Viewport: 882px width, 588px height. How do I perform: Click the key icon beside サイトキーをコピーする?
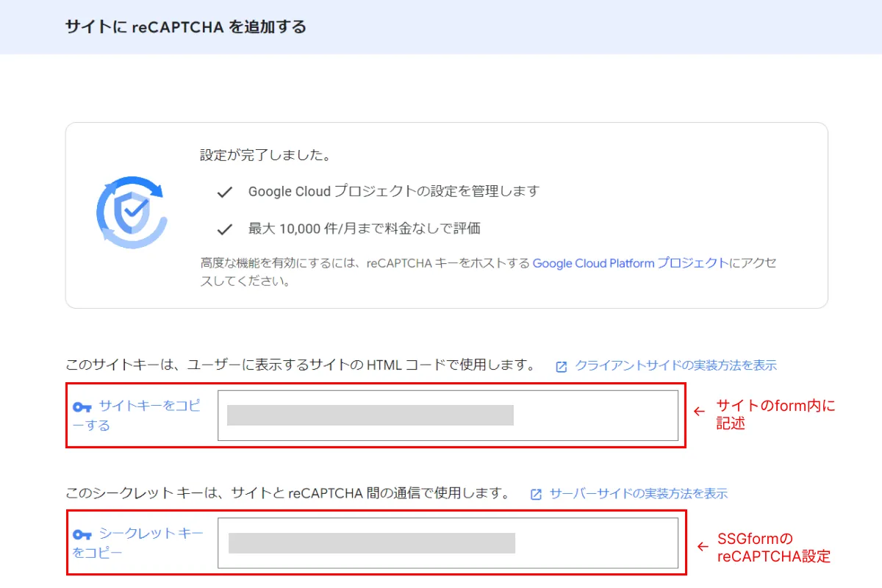tap(82, 407)
